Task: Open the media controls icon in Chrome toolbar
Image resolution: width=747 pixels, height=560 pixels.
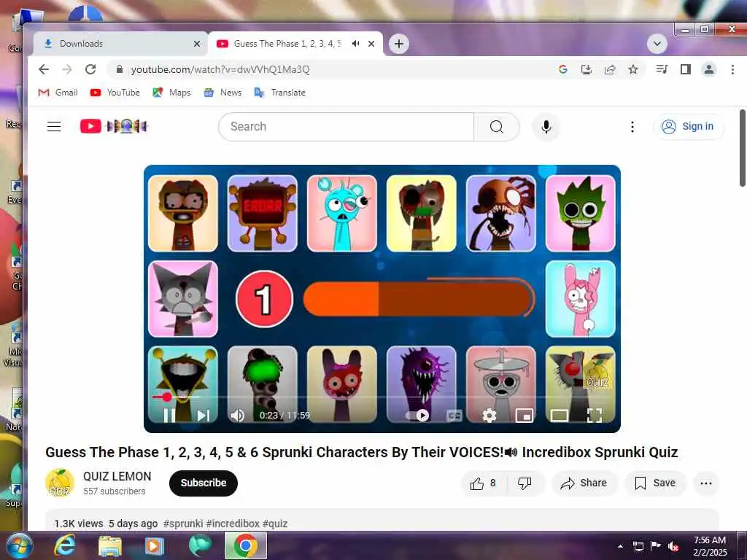Action: (x=662, y=69)
